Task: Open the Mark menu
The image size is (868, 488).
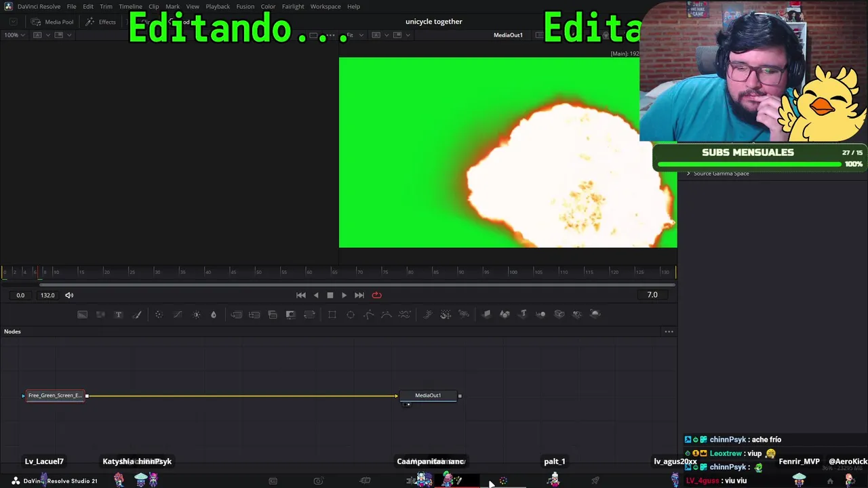Action: click(x=172, y=7)
